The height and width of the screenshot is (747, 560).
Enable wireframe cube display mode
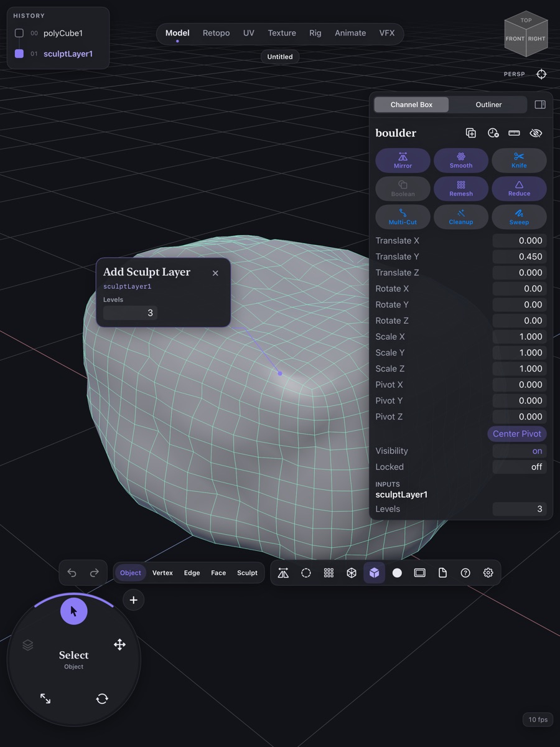click(x=352, y=573)
